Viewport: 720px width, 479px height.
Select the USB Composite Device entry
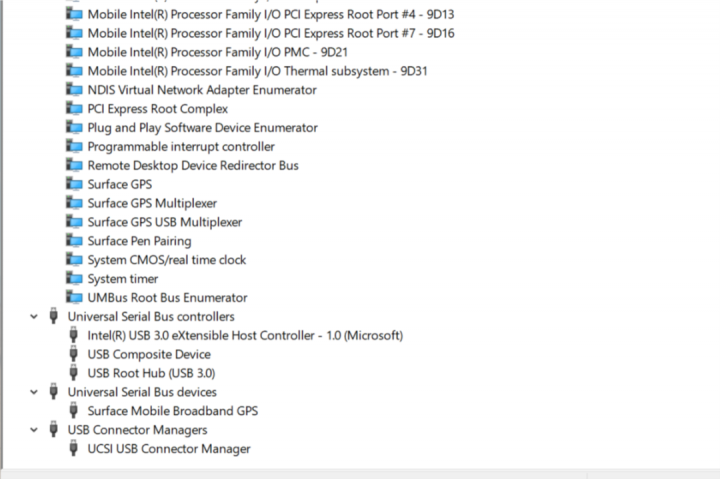click(x=149, y=354)
